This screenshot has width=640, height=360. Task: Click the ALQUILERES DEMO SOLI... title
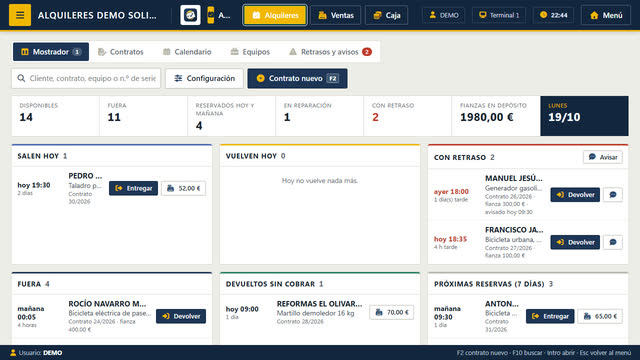(x=97, y=15)
